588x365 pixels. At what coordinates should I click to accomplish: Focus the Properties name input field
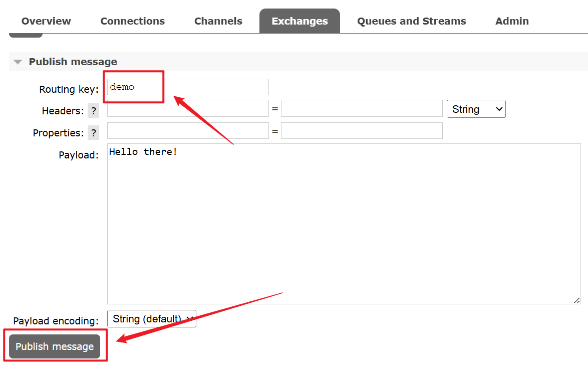click(x=188, y=131)
